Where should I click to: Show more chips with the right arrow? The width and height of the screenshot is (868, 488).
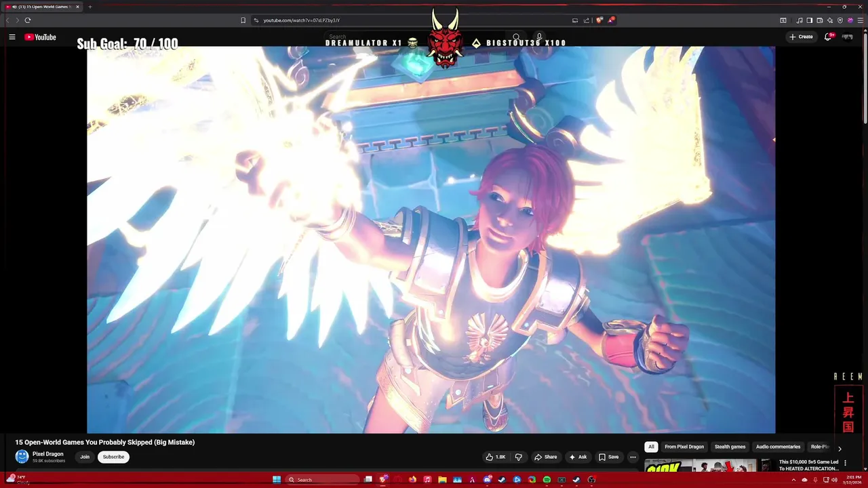pyautogui.click(x=840, y=449)
